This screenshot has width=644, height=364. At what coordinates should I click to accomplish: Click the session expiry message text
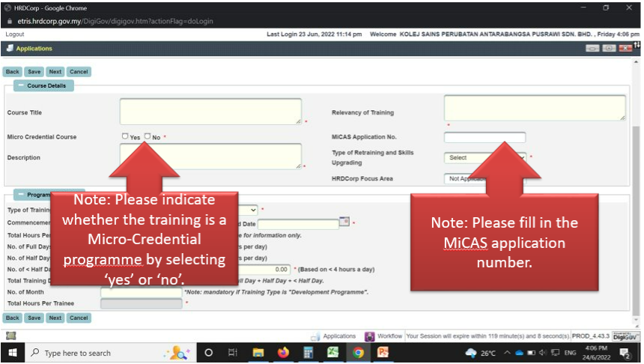[x=488, y=336]
